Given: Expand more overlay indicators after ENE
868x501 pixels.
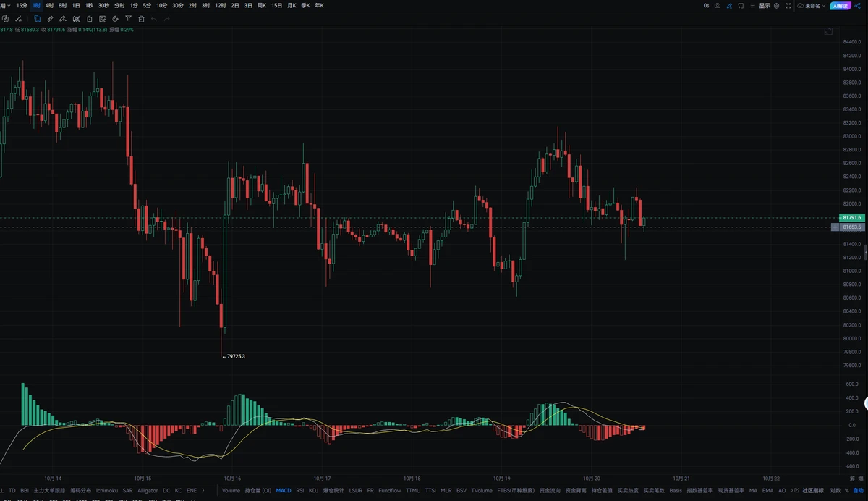Looking at the screenshot, I should [202, 490].
